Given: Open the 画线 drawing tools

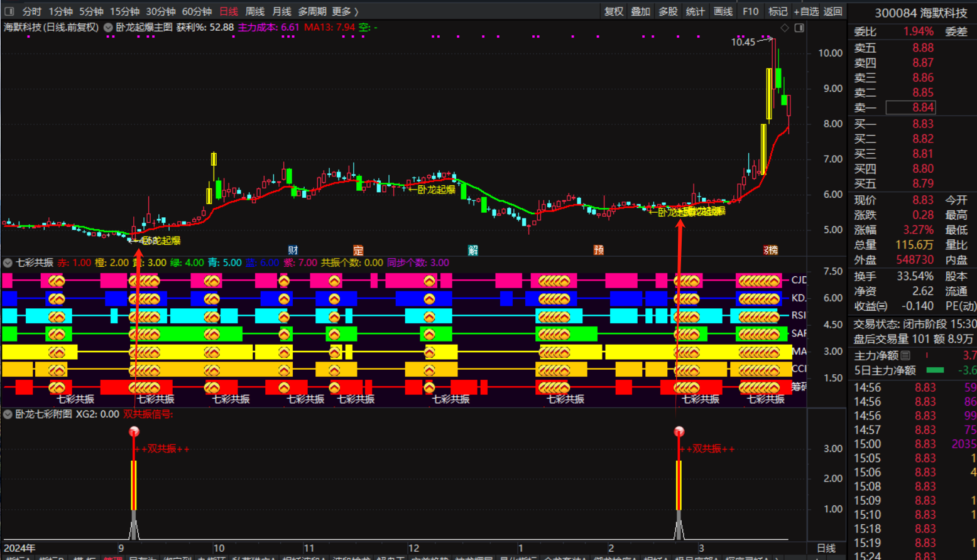Looking at the screenshot, I should pos(723,11).
